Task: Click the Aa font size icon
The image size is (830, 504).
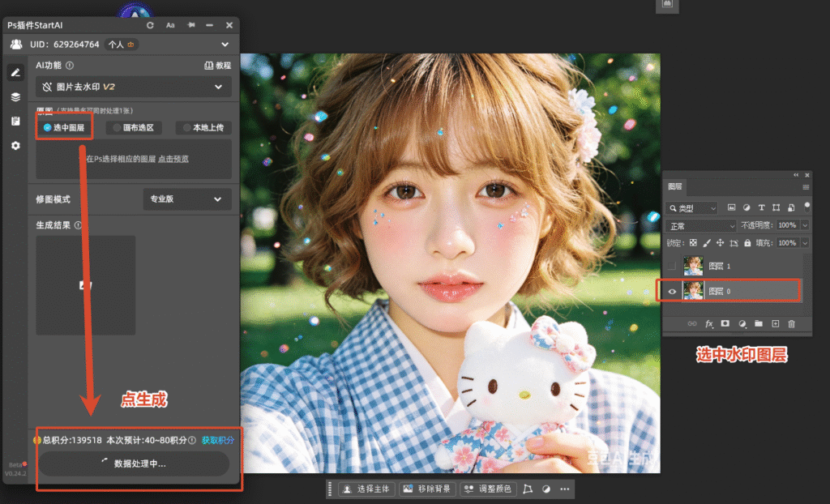Action: pos(170,25)
